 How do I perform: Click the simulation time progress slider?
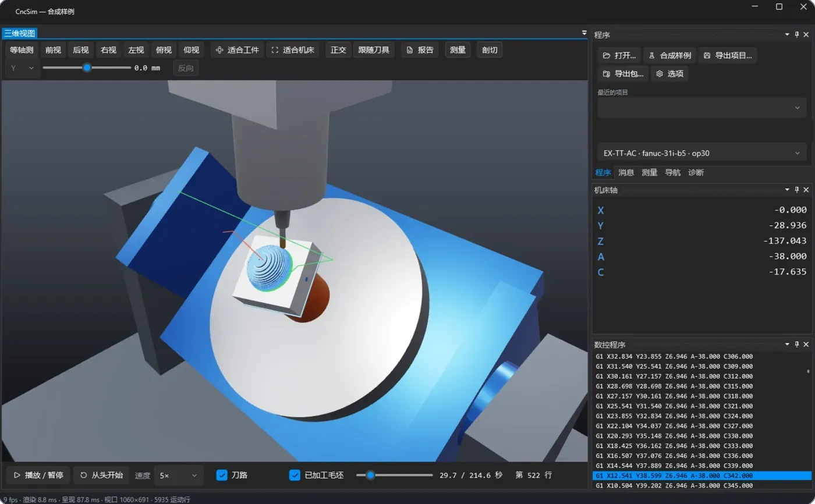pyautogui.click(x=394, y=475)
